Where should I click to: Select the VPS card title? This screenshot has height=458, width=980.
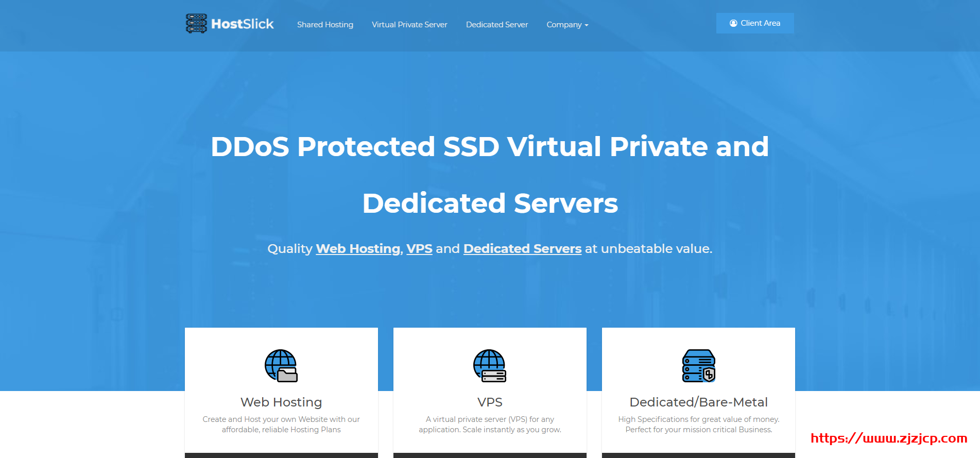[490, 402]
